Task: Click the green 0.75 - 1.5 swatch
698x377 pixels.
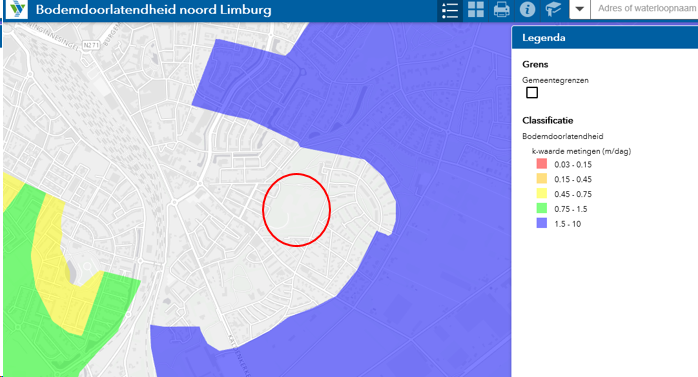Action: tap(542, 208)
